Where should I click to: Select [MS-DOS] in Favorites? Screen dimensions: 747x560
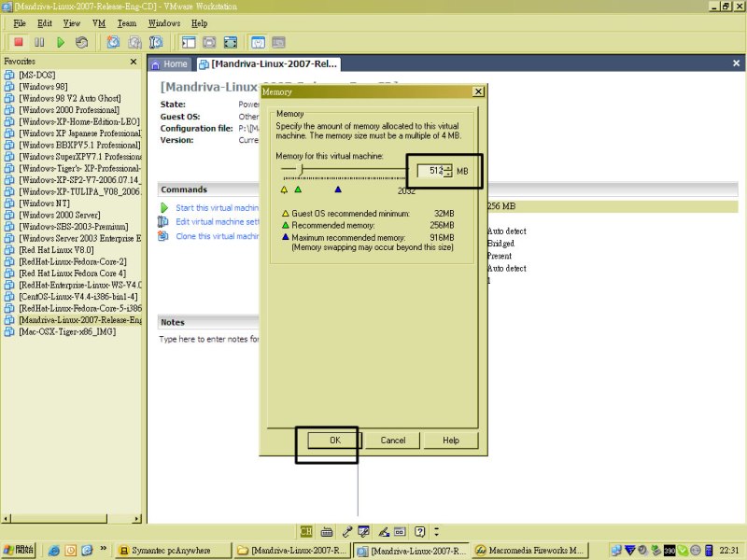[37, 75]
